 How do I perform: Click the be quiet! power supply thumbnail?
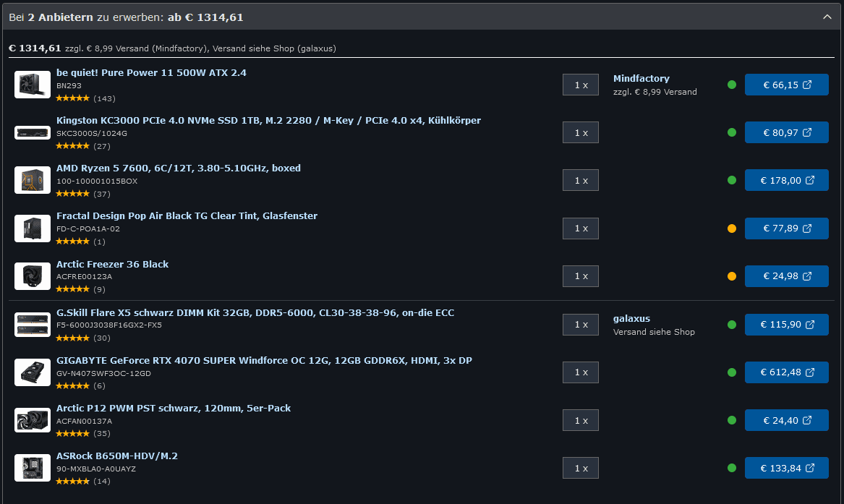[33, 85]
